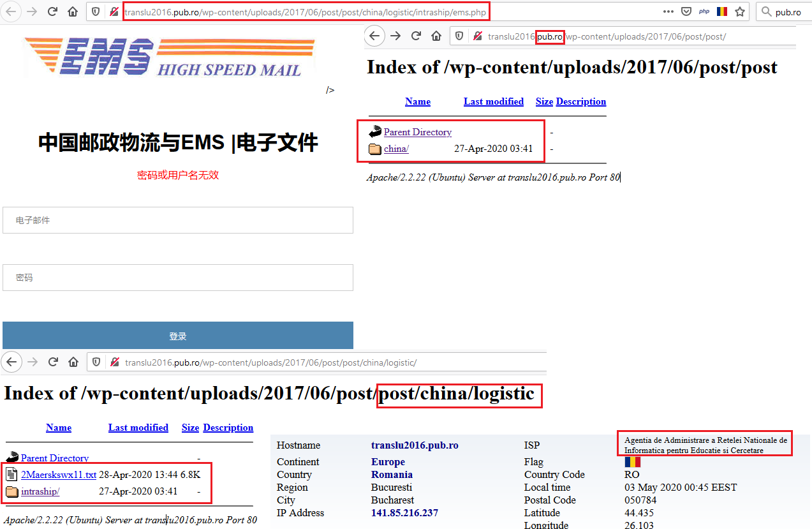Click the intraship/ folder icon
Screen dimensions: 812x529
[12, 491]
